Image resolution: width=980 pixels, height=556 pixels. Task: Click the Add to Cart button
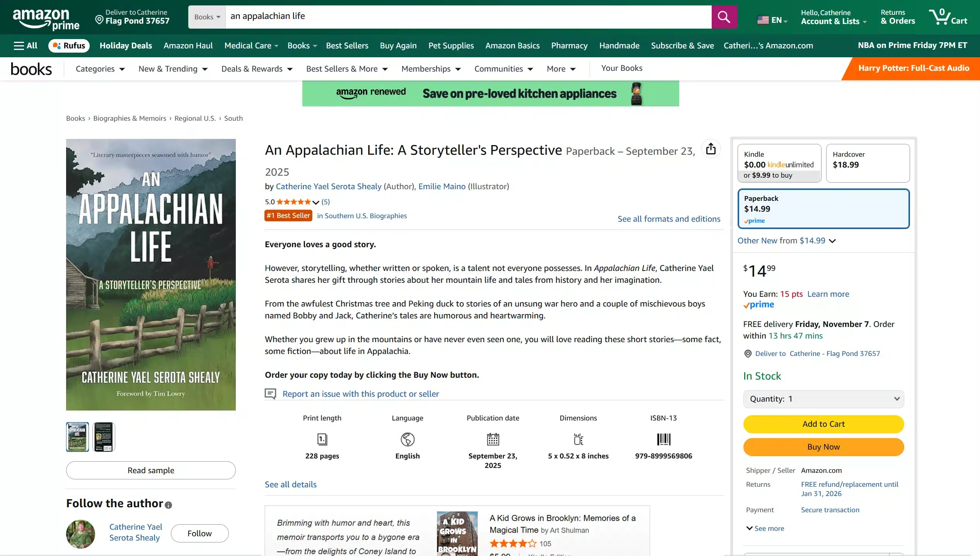823,424
